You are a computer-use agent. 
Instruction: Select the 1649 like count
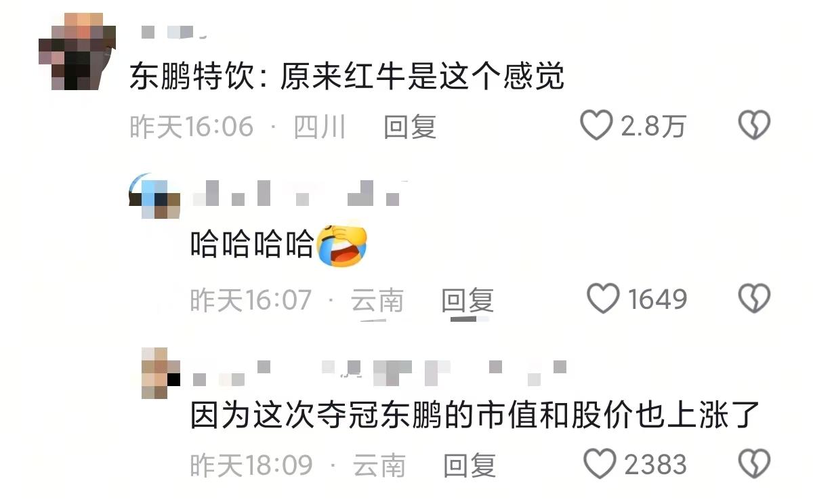(657, 299)
